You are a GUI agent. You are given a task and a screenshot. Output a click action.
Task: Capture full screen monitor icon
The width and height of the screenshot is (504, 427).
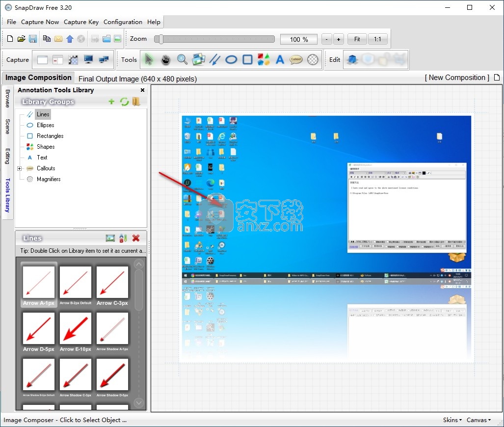88,59
